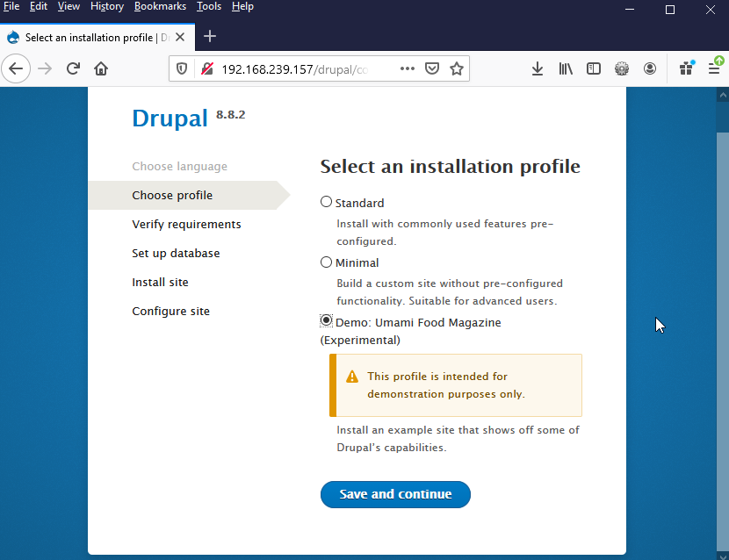
Task: Open the page actions three-dot menu
Action: pos(408,68)
